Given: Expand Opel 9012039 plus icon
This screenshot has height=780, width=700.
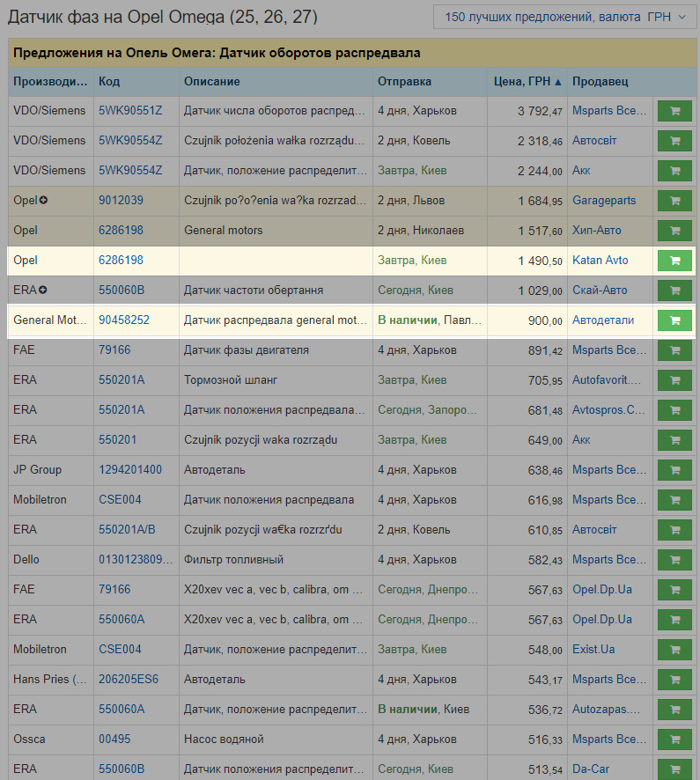Looking at the screenshot, I should click(x=43, y=201).
